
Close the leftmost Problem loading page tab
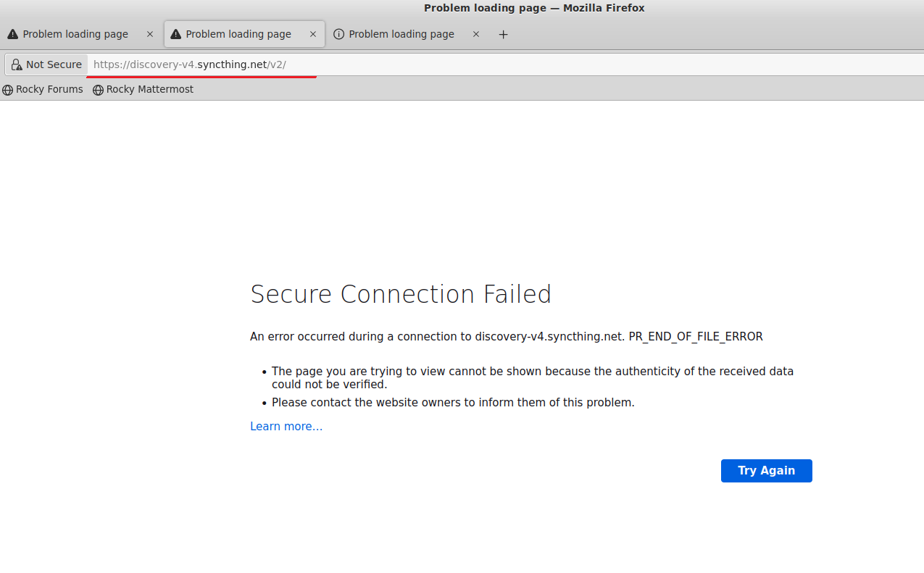coord(150,34)
